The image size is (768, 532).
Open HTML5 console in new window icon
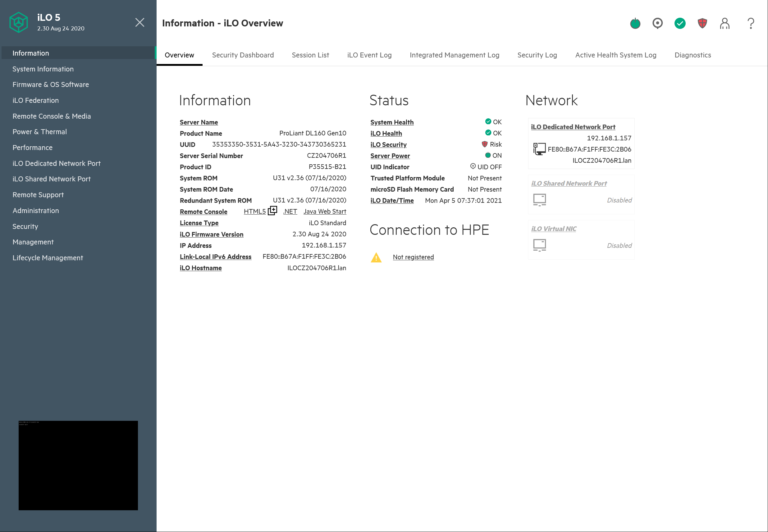tap(272, 211)
